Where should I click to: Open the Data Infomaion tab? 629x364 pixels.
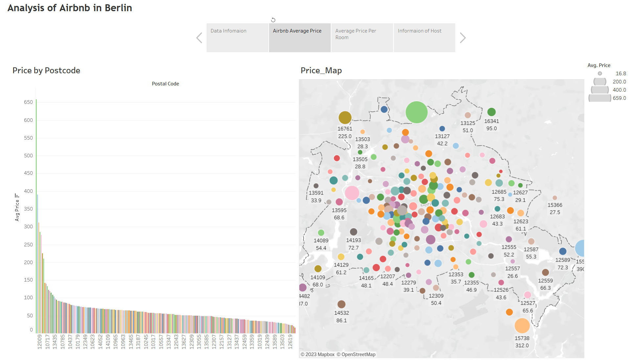coord(237,37)
